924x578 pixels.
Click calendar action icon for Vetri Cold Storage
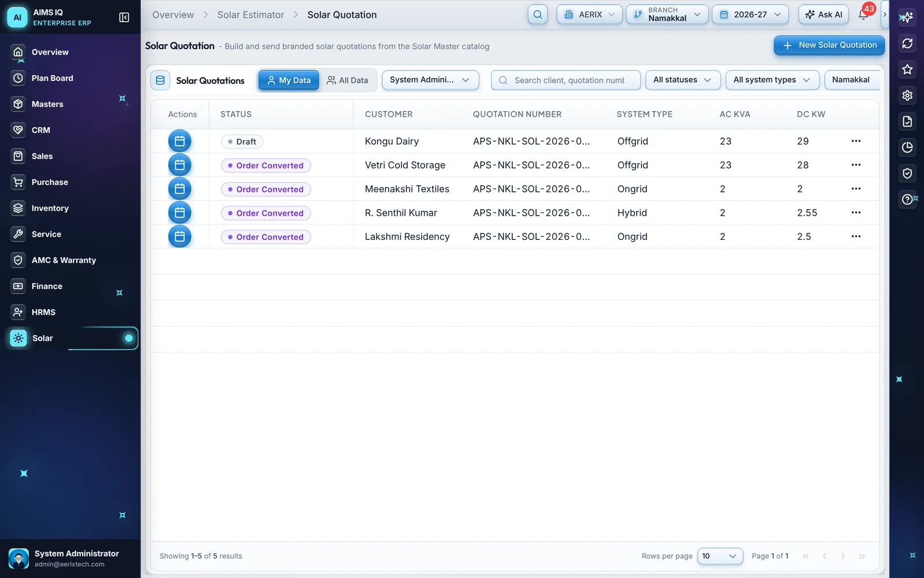180,165
